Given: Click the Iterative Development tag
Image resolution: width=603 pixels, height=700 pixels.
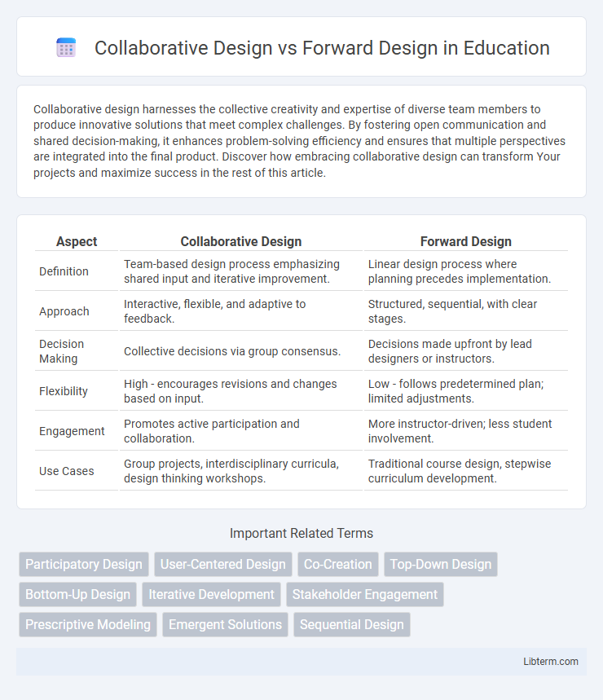Looking at the screenshot, I should click(x=211, y=594).
